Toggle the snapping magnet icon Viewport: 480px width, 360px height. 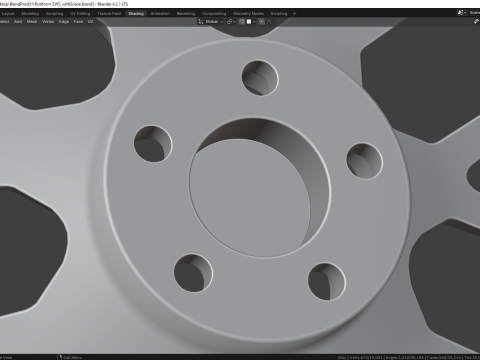coord(242,22)
